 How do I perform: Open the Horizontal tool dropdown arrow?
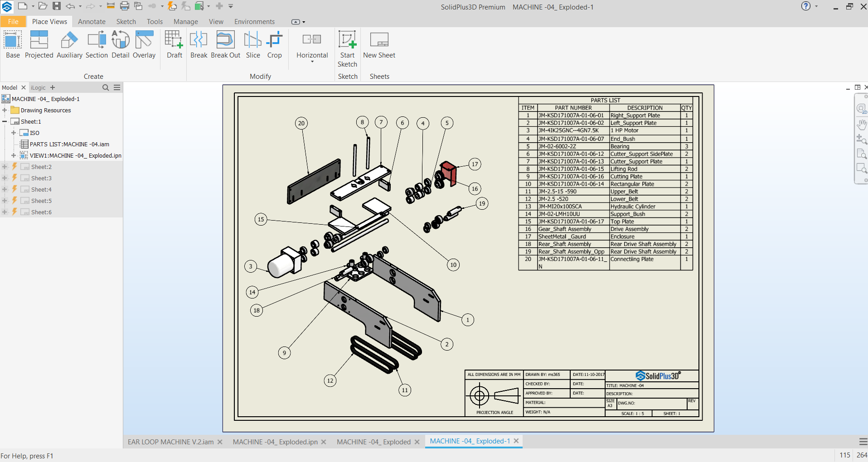coord(312,62)
